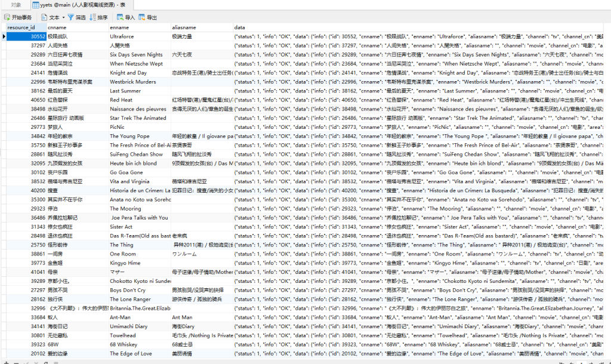The width and height of the screenshot is (611, 364).
Task: Select the cell reading PicNic
Action: (140, 127)
